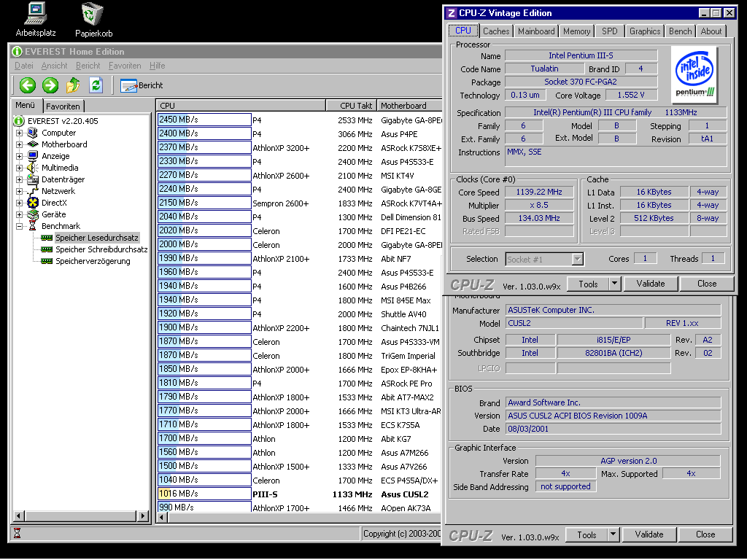Screen dimensions: 747x560
Task: Click the Validate button in CPU-Z
Action: (650, 284)
